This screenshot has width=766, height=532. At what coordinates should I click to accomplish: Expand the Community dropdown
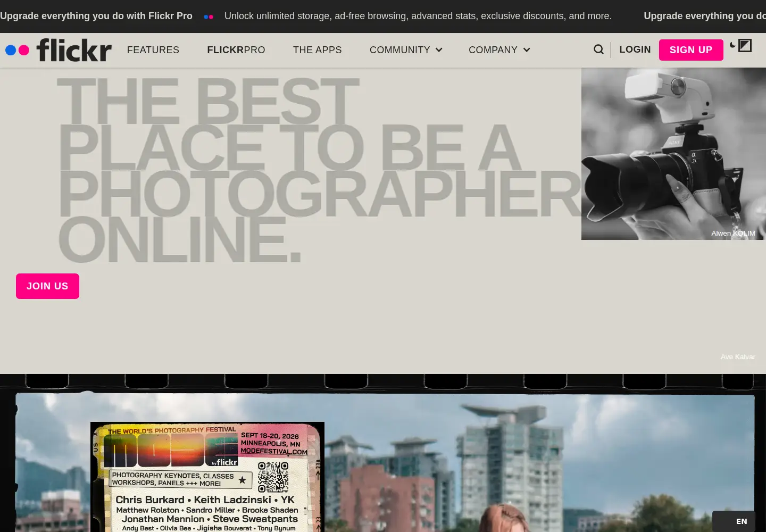(406, 50)
